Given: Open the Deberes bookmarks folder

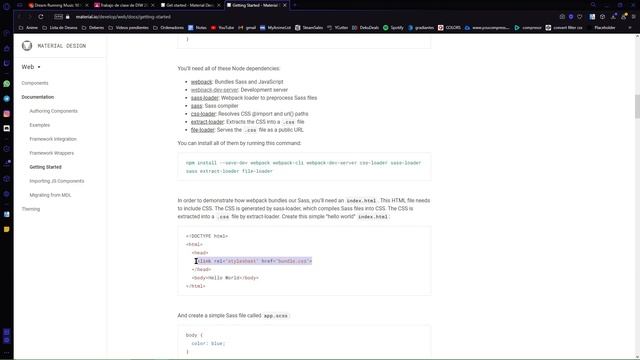Looking at the screenshot, I should pyautogui.click(x=93, y=28).
